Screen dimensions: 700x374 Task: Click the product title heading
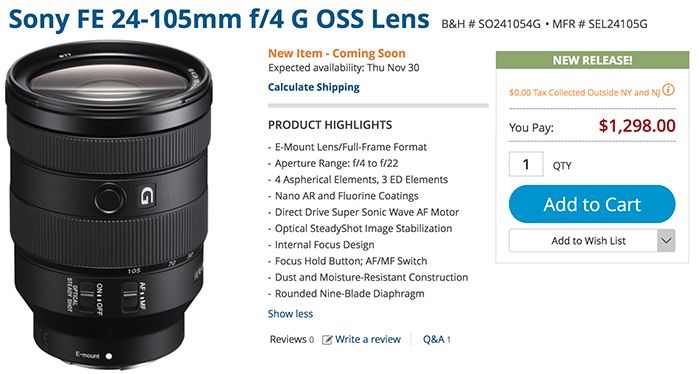pos(219,19)
